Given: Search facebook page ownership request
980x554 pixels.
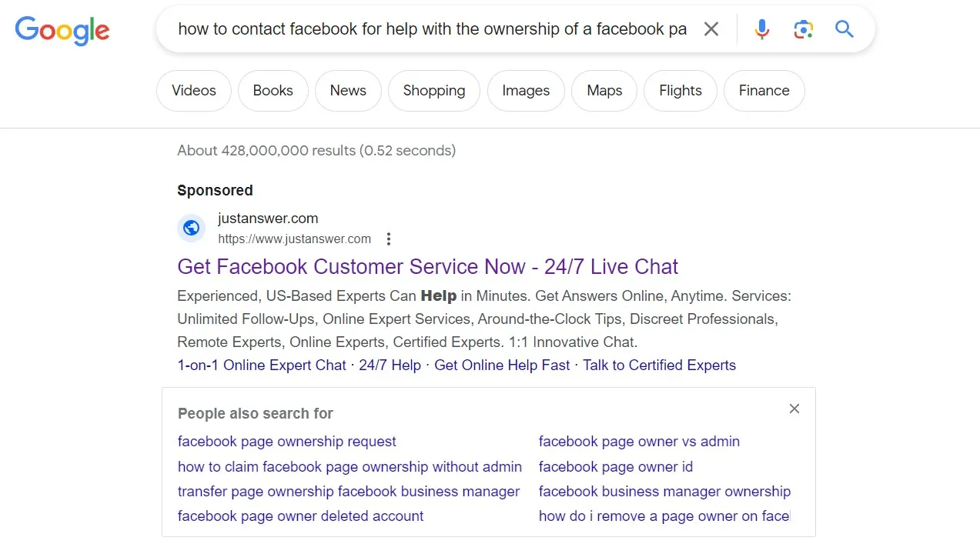Looking at the screenshot, I should (286, 442).
